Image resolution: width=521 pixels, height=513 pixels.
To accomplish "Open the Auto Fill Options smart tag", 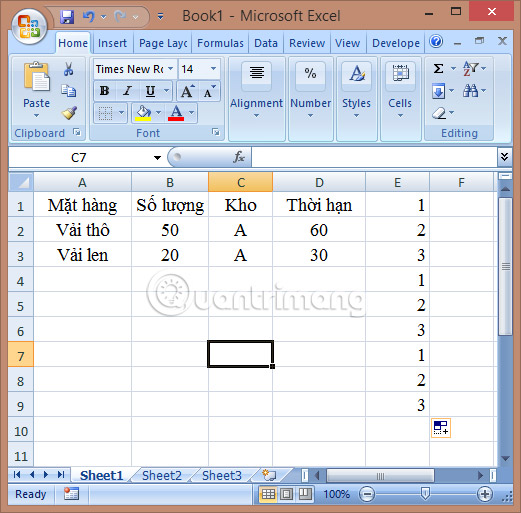I will (x=441, y=428).
